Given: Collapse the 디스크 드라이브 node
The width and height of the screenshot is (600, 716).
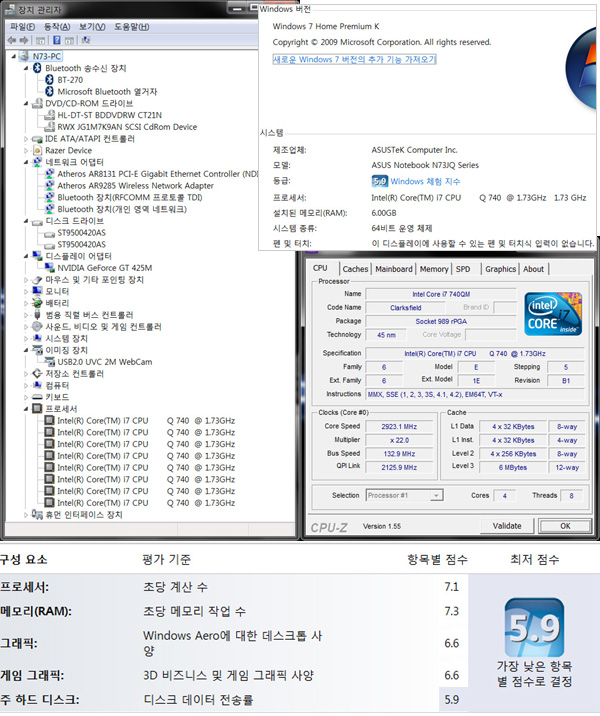Looking at the screenshot, I should click(26, 221).
